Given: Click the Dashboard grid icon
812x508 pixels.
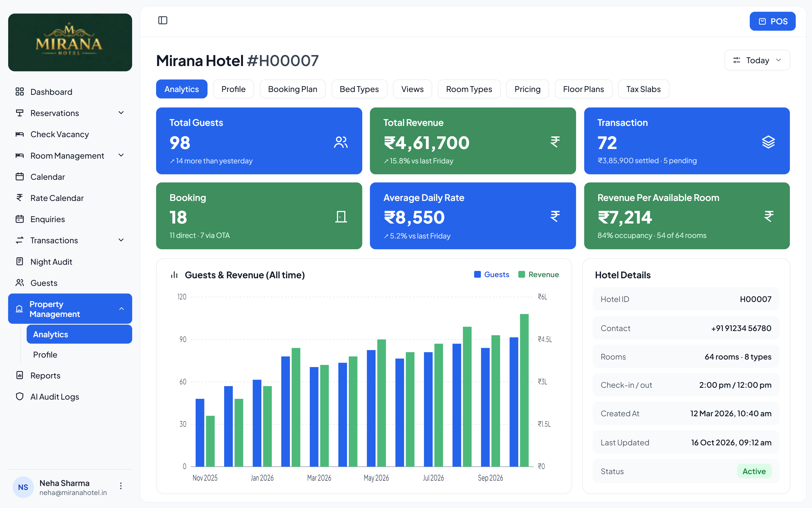Looking at the screenshot, I should pos(20,92).
